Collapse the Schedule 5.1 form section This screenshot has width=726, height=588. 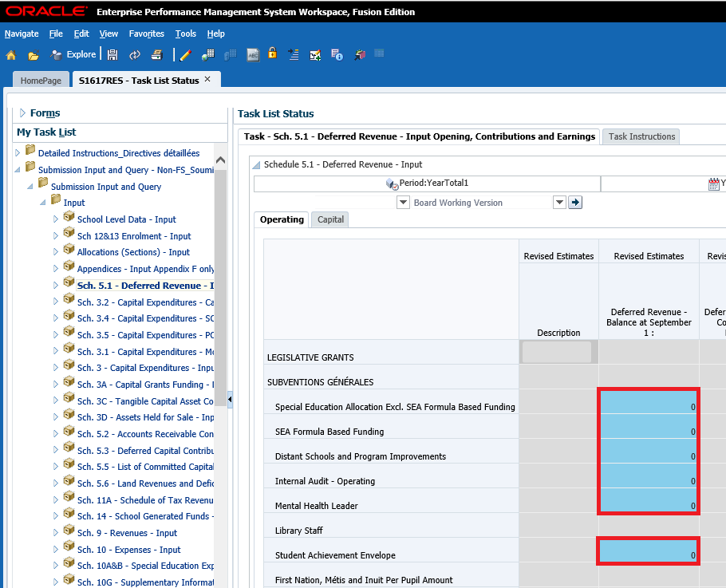click(256, 165)
